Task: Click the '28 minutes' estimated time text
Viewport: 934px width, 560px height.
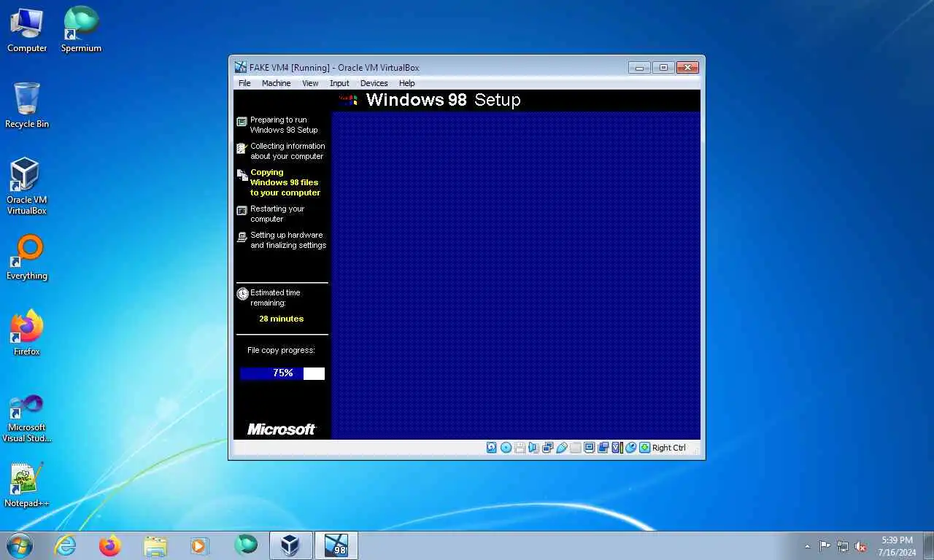Action: 281,319
